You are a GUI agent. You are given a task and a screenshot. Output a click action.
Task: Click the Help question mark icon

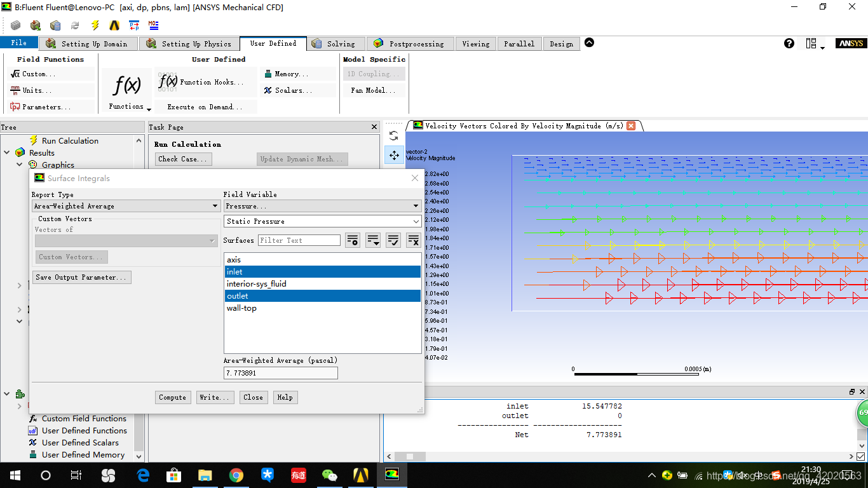click(x=789, y=43)
